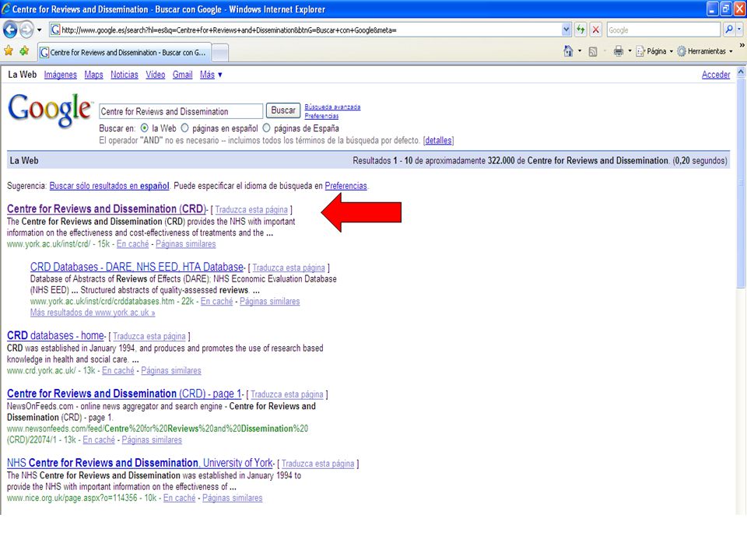Open first result Centre for Reviews and Dissemination (CRD)

pyautogui.click(x=106, y=209)
